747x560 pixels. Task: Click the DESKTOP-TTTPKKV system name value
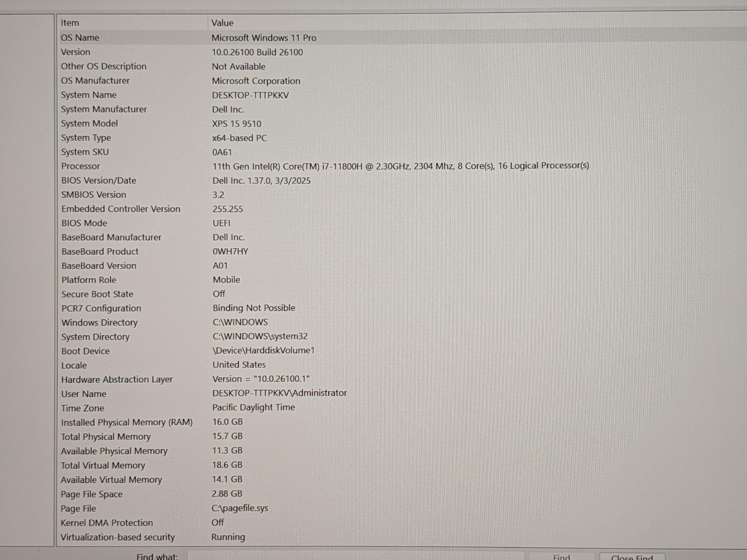tap(250, 95)
